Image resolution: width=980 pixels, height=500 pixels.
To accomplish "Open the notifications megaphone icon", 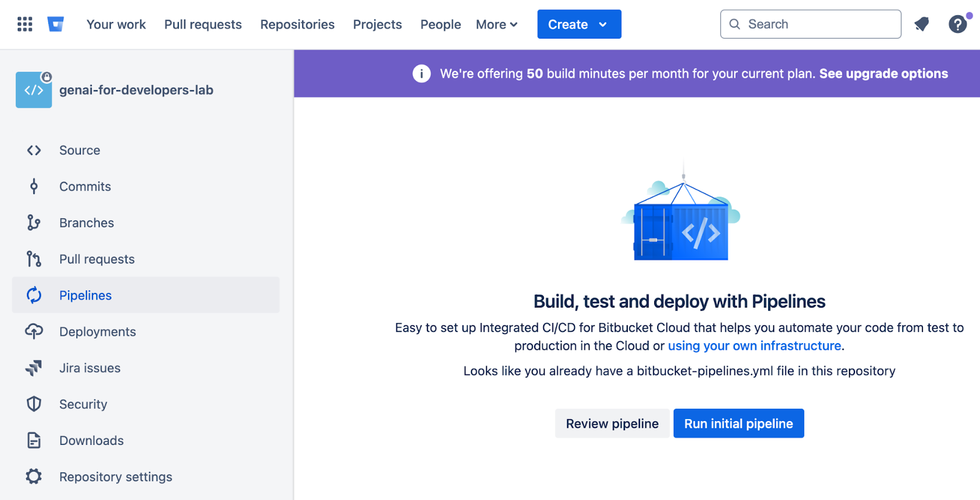I will pos(922,25).
